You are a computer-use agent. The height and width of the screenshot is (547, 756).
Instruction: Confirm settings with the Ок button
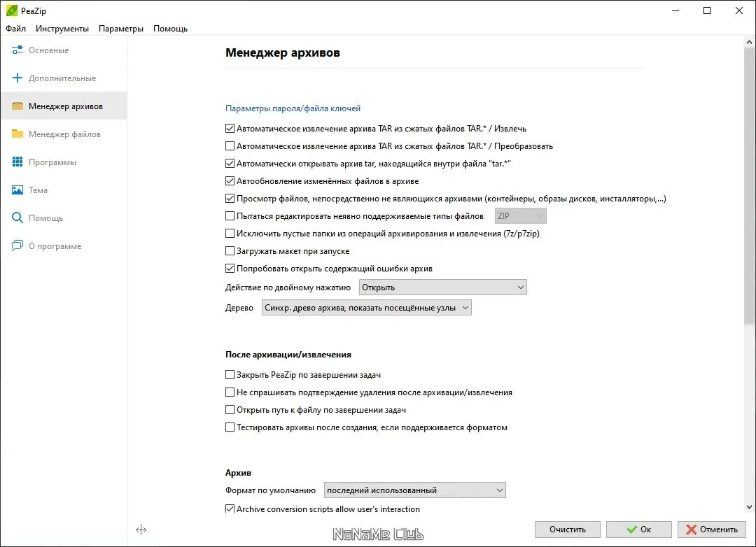point(638,530)
